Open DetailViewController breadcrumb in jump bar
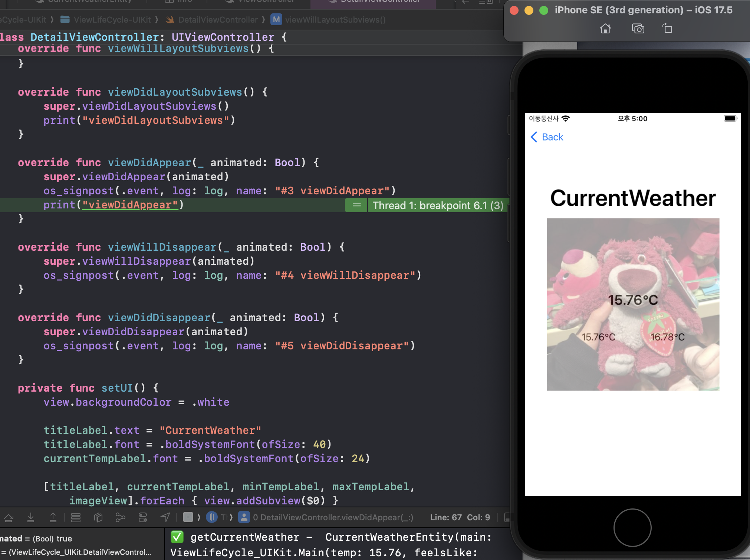The image size is (750, 560). point(217,20)
